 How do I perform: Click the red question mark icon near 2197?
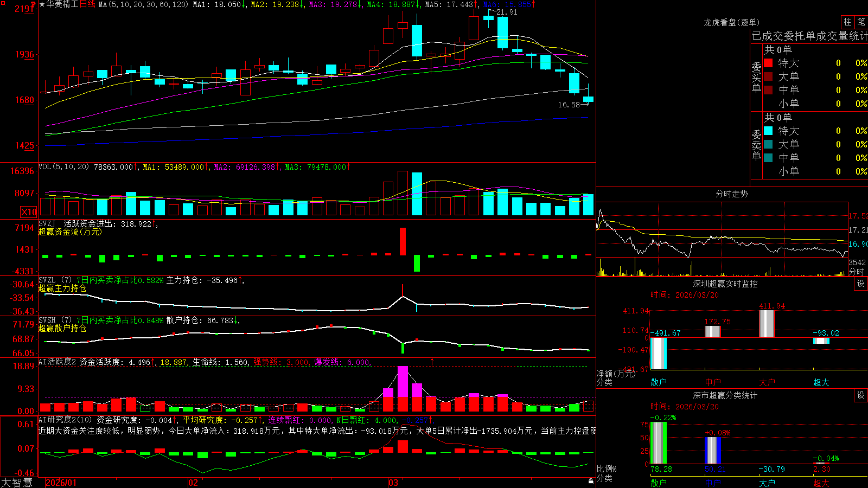(x=34, y=4)
